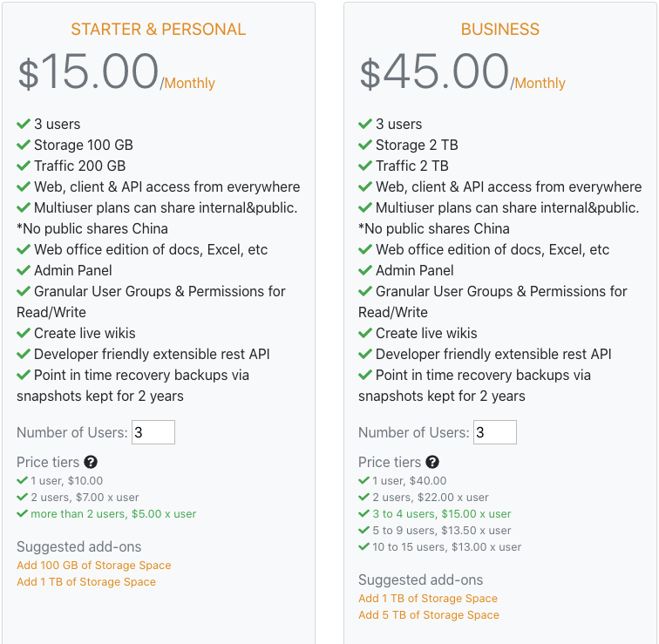
Task: Select the 10 to 15 users tier
Action: coord(447,547)
